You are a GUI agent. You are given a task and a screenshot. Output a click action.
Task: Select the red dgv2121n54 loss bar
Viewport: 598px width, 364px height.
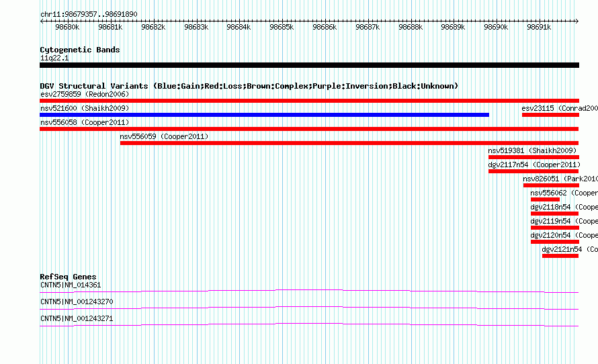560,256
